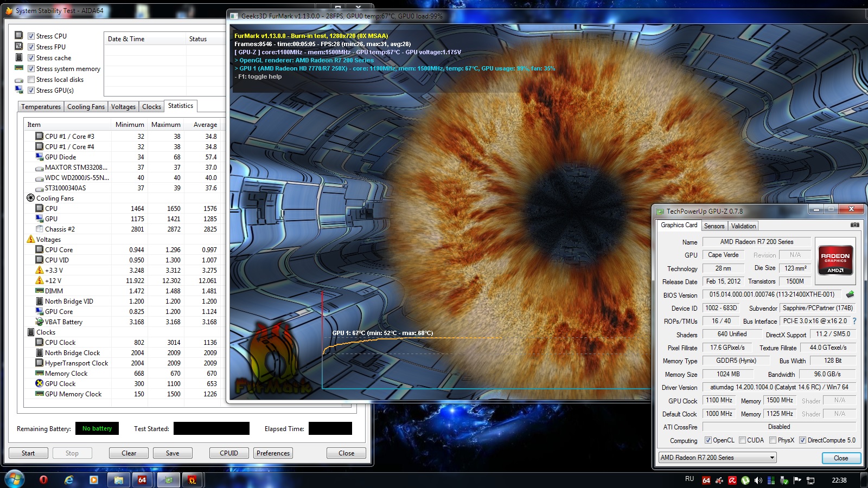Viewport: 868px width, 488px height.
Task: Open the Windows Start menu orb
Action: pyautogui.click(x=15, y=480)
